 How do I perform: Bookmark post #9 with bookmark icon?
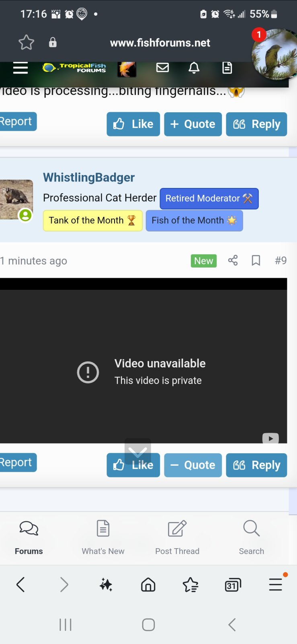(256, 260)
